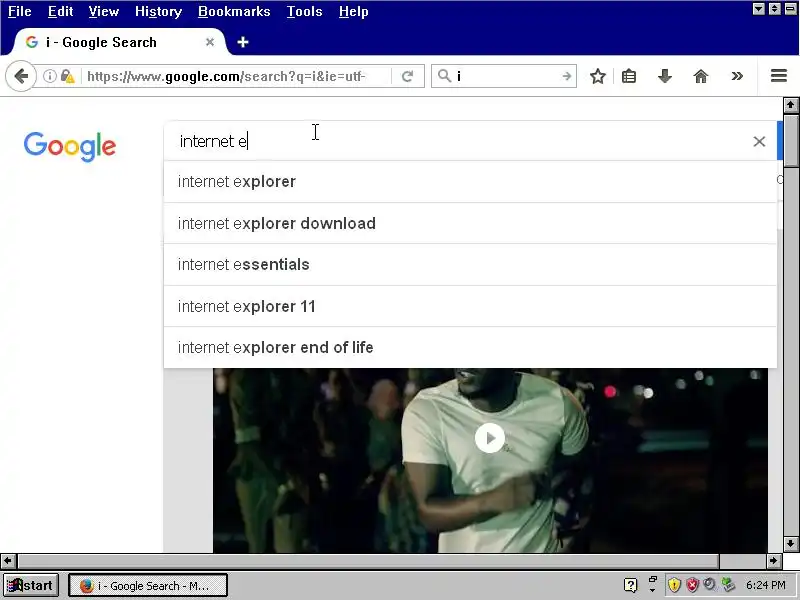Close the Google Search tab
Screen dimensions: 800x600
[210, 42]
